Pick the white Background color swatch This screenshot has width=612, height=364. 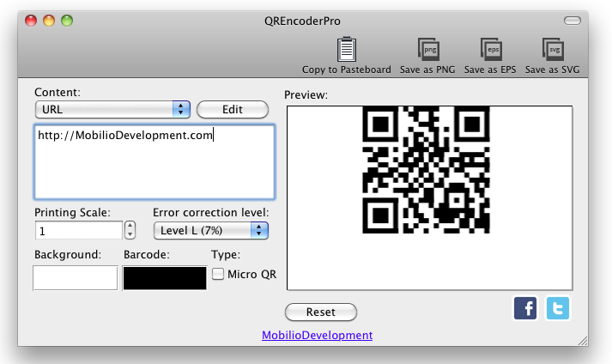[x=76, y=278]
